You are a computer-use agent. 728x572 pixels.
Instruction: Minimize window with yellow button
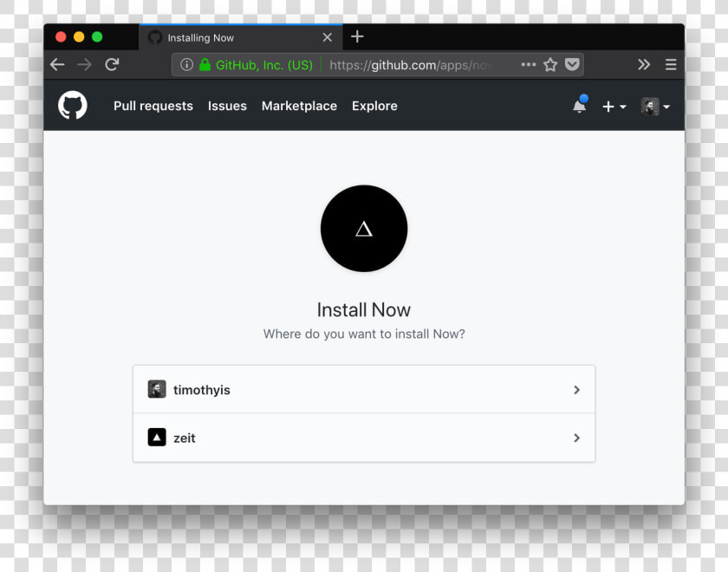79,36
